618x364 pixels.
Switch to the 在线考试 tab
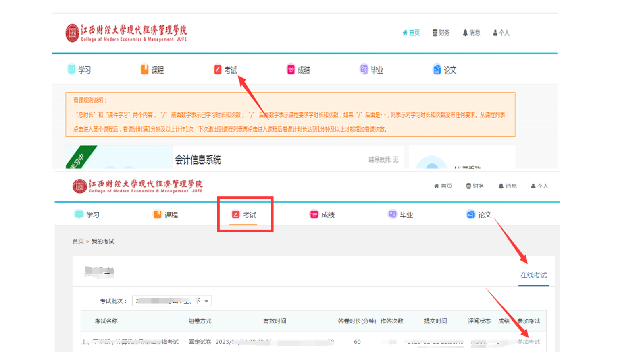pos(533,275)
